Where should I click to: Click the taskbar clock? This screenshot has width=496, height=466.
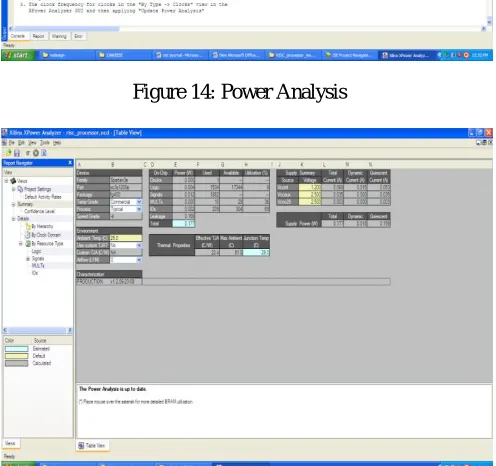click(480, 55)
